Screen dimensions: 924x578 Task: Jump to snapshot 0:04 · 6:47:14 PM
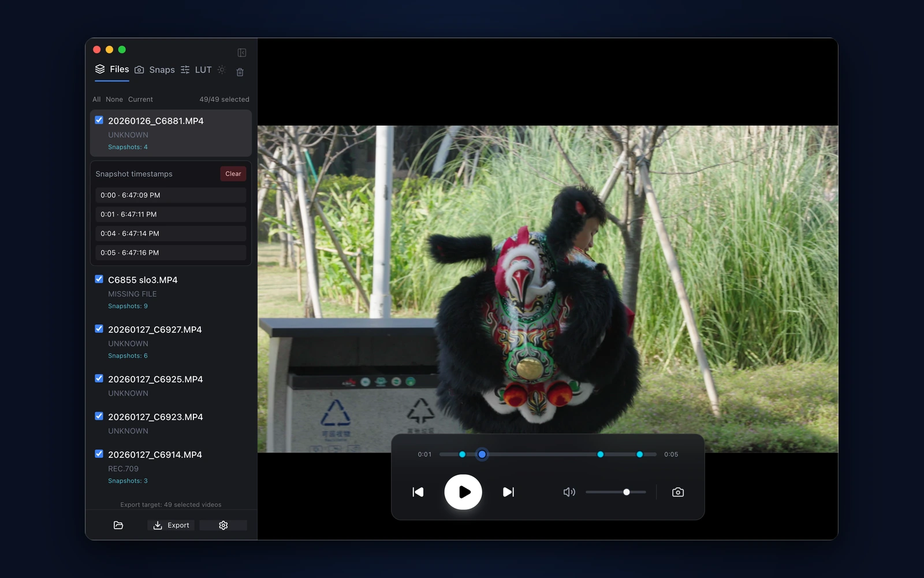click(x=171, y=234)
